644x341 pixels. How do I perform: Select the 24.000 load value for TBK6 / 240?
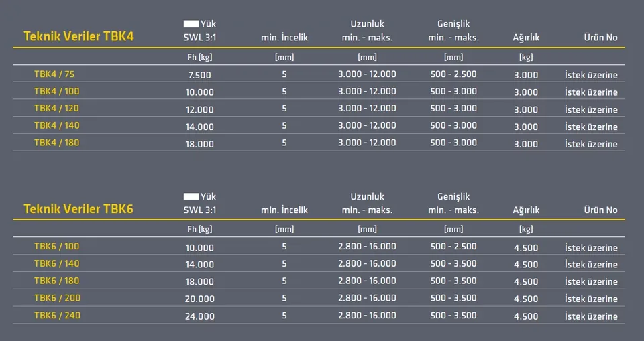[200, 316]
